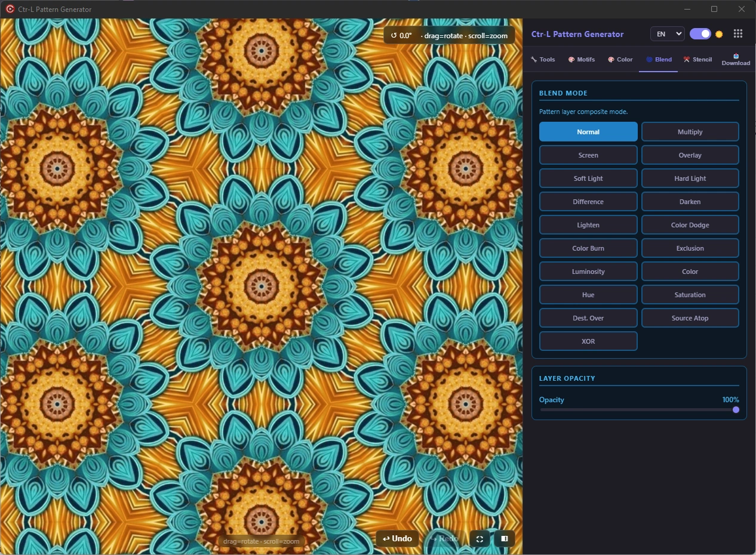Select the Exclusion blend mode
This screenshot has width=756, height=555.
[x=690, y=248]
